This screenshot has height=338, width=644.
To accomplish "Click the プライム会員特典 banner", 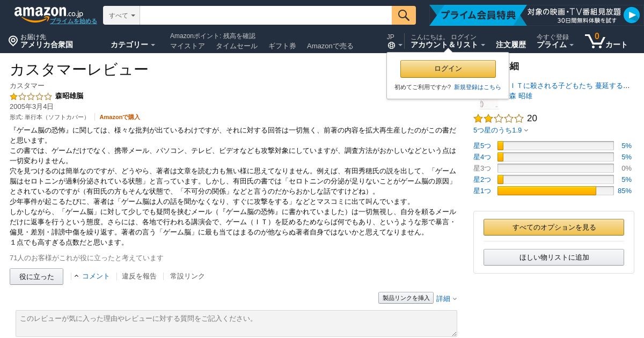I will 478,15.
